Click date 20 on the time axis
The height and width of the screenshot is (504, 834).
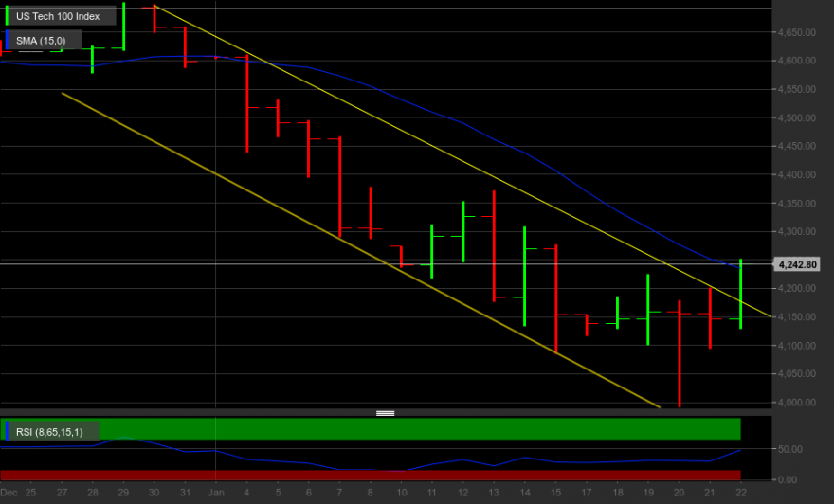click(680, 493)
